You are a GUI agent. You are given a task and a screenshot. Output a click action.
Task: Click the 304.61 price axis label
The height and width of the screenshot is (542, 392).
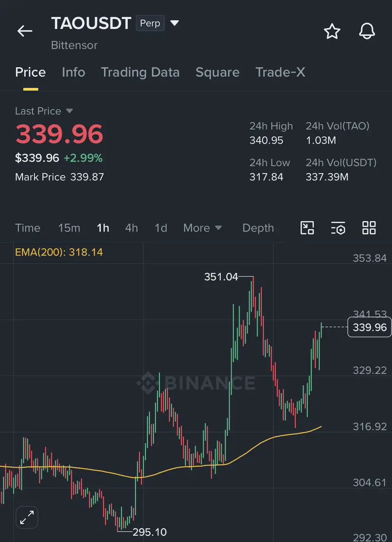point(370,483)
